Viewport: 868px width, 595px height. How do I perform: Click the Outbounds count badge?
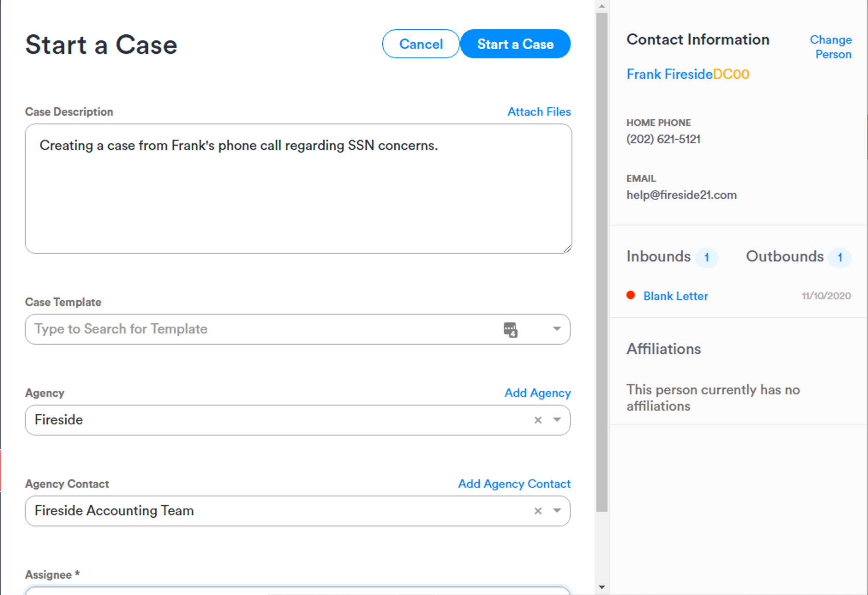click(840, 257)
